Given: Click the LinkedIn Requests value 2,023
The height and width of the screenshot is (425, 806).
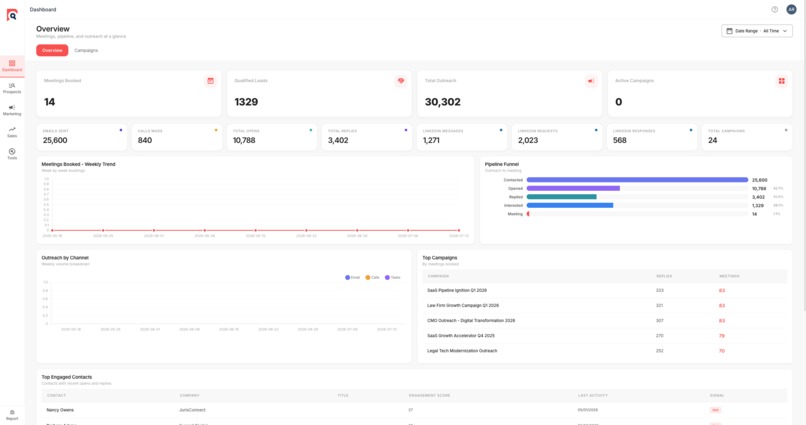Looking at the screenshot, I should (x=528, y=140).
